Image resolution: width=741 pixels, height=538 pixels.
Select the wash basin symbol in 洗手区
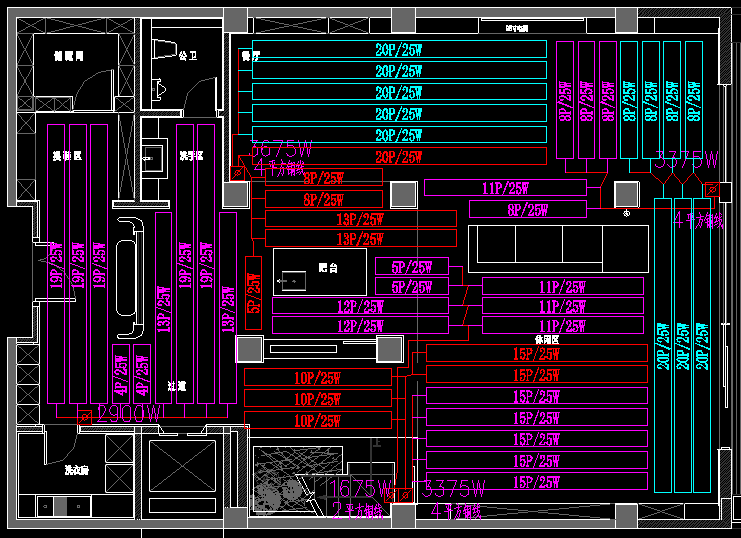point(152,154)
